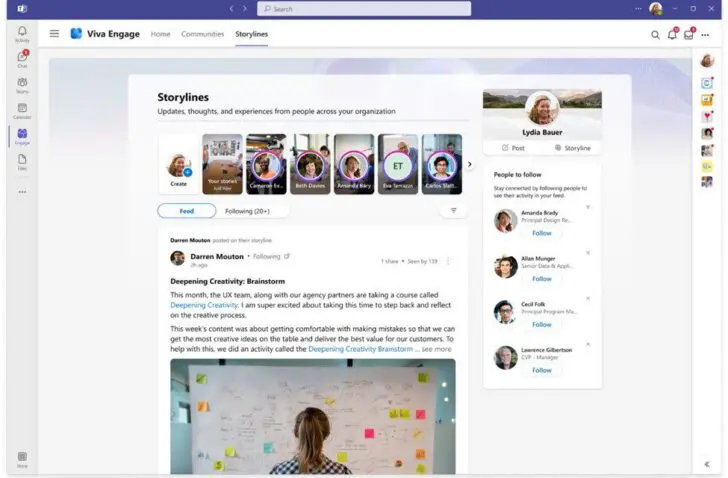Viewport: 728px width, 478px height.
Task: Follow Cecil Folk
Action: (541, 324)
